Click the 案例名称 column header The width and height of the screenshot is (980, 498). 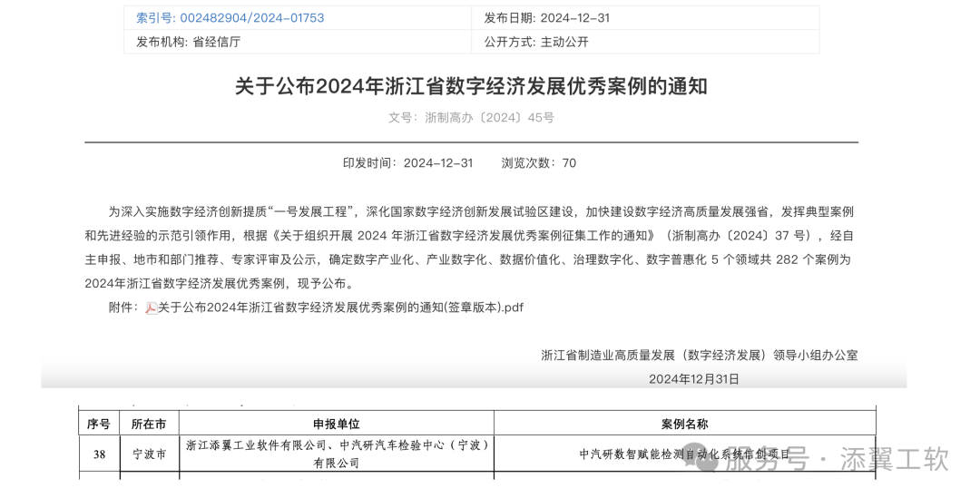684,424
